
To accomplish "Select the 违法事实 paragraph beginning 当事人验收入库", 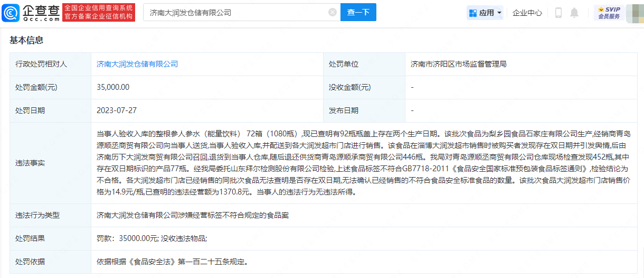I will (x=363, y=163).
